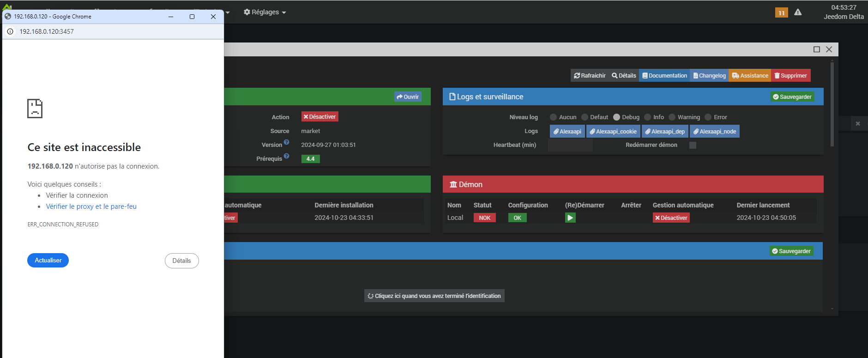Open the Réglages dropdown menu
The width and height of the screenshot is (868, 358).
coord(265,12)
